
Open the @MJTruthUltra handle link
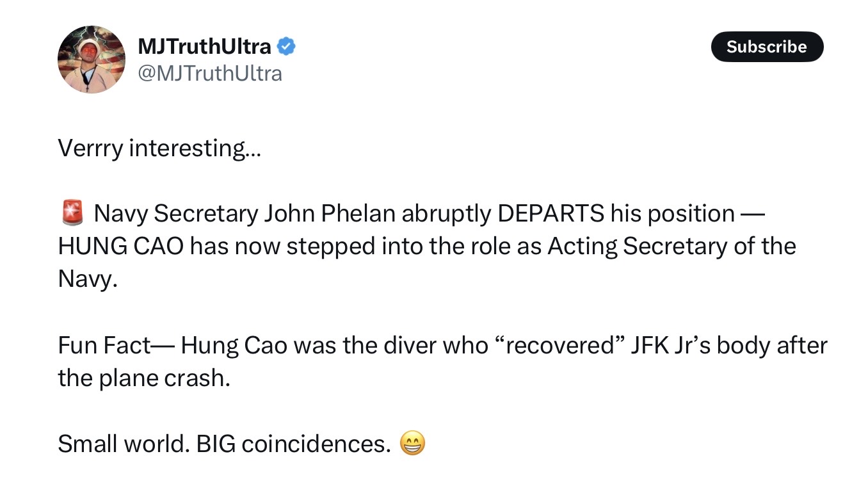pos(209,73)
